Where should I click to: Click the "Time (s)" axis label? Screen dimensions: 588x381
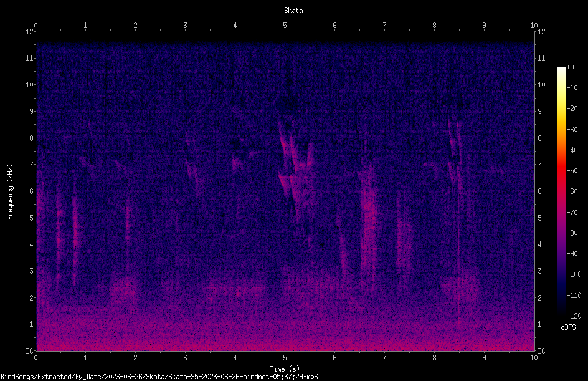(285, 369)
